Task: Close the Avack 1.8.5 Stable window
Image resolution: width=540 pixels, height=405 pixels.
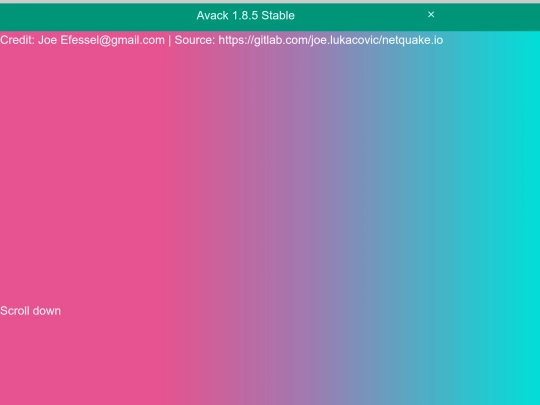Action: 431,14
